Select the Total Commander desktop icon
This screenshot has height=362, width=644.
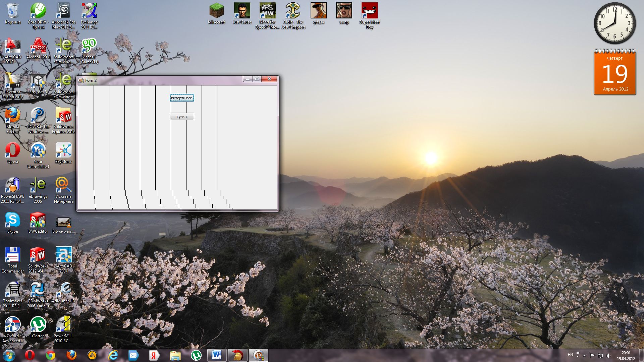13,260
